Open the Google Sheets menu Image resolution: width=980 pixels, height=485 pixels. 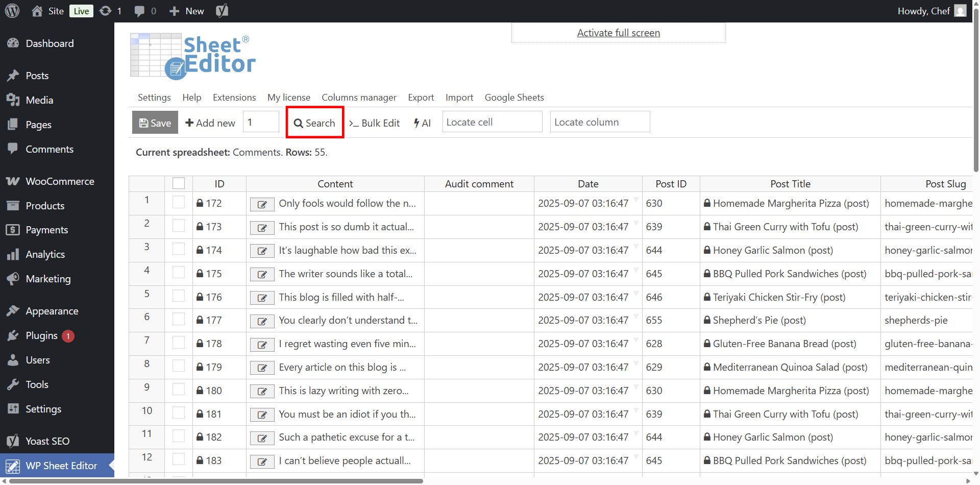click(x=514, y=97)
